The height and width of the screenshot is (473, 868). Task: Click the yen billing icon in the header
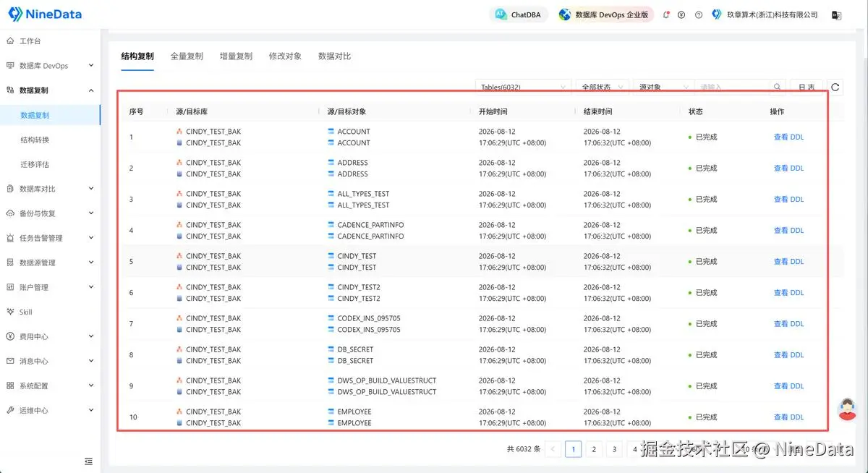tap(681, 14)
